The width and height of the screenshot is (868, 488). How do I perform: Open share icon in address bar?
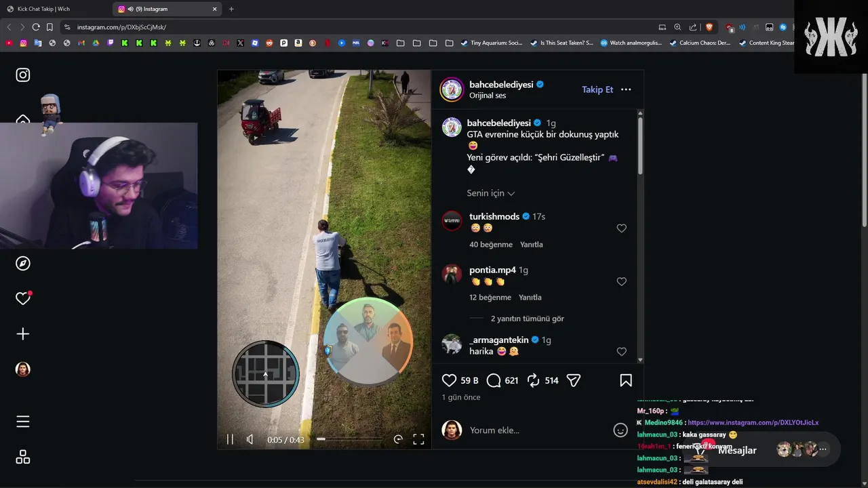tap(693, 27)
